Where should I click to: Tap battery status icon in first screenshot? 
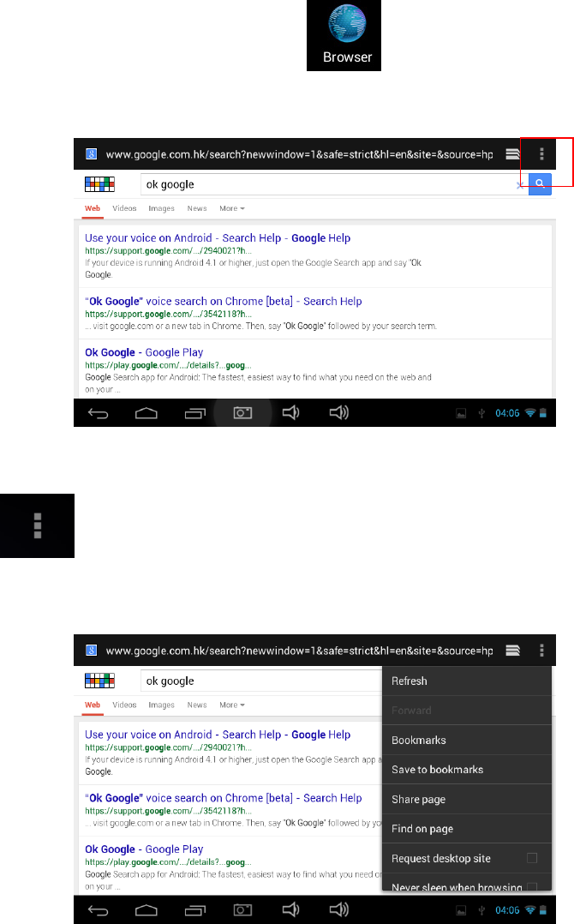(x=543, y=413)
